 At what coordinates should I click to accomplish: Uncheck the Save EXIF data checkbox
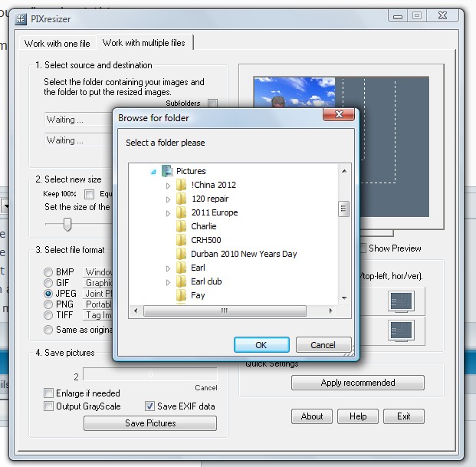(149, 406)
